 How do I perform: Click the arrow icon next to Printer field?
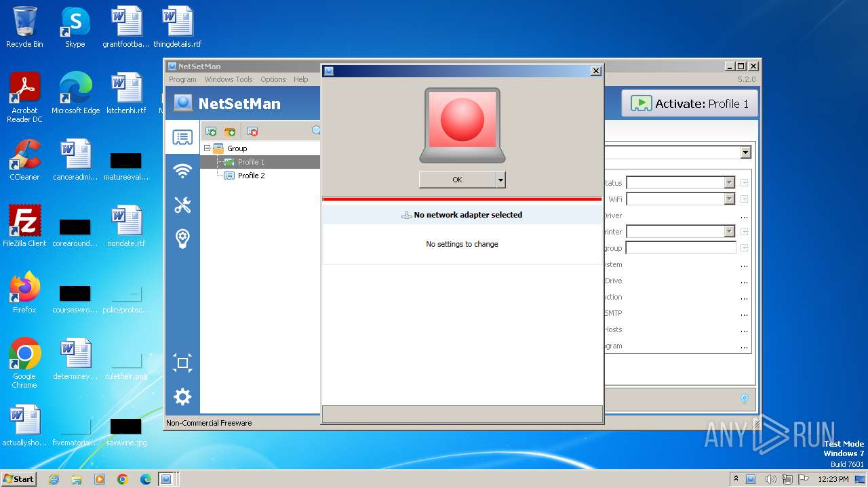[744, 231]
